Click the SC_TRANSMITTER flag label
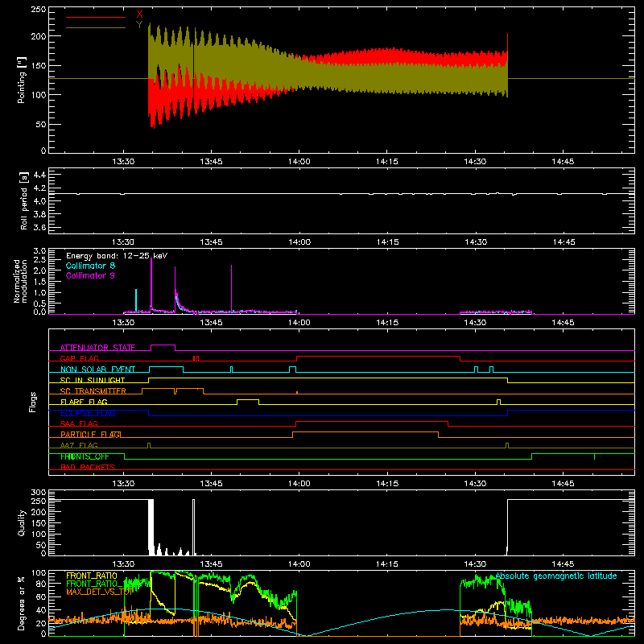The image size is (644, 644). tap(93, 391)
